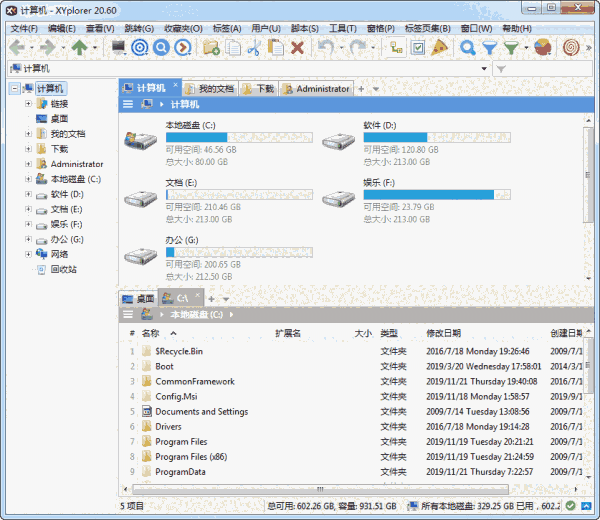The height and width of the screenshot is (520, 600).
Task: Go up one level with the green arrow
Action: [80, 47]
